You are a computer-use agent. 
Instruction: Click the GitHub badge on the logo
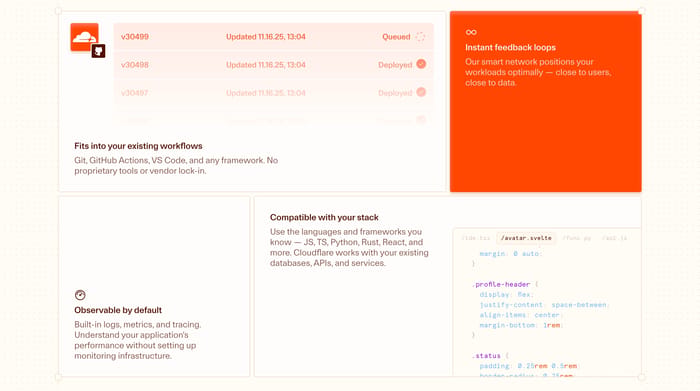coord(98,51)
